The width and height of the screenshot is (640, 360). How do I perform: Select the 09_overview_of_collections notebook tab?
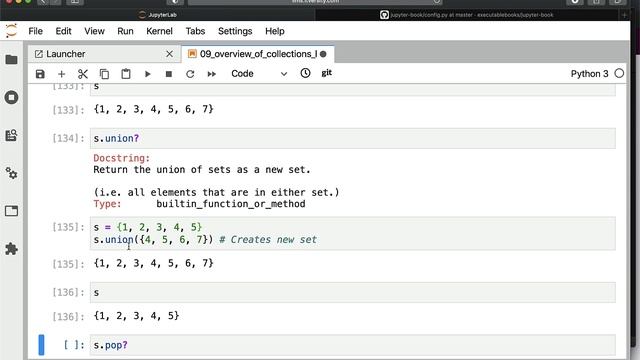click(x=258, y=54)
